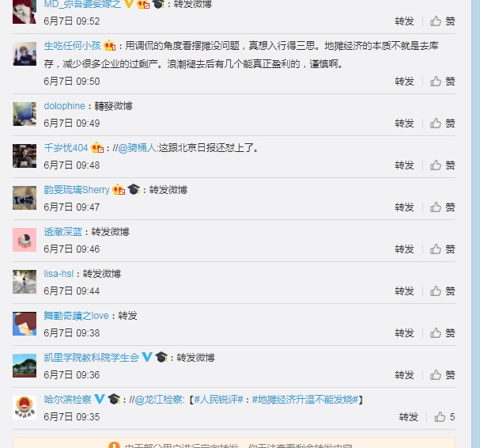Like the repost from lisa-hsl
The image size is (480, 448).
click(442, 291)
